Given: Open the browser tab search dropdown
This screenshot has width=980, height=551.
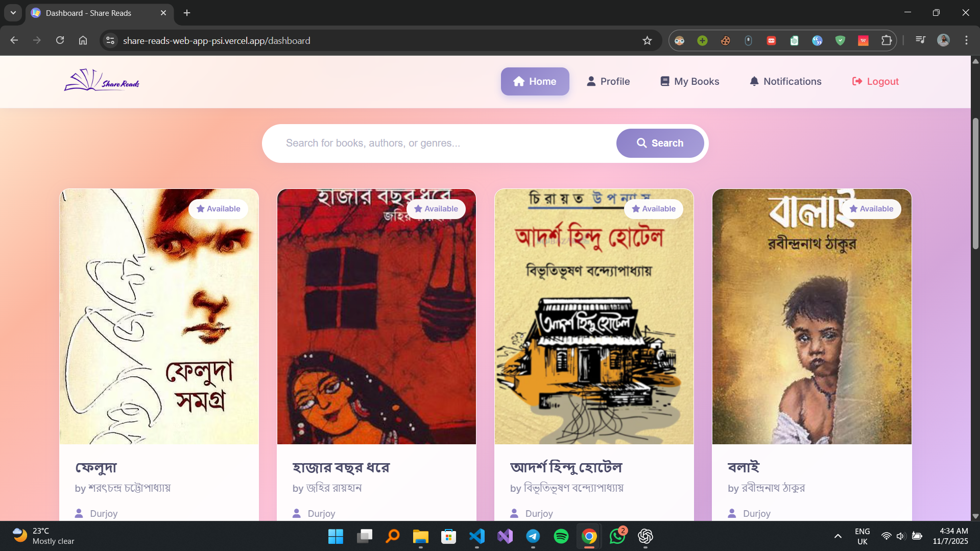Looking at the screenshot, I should [13, 13].
